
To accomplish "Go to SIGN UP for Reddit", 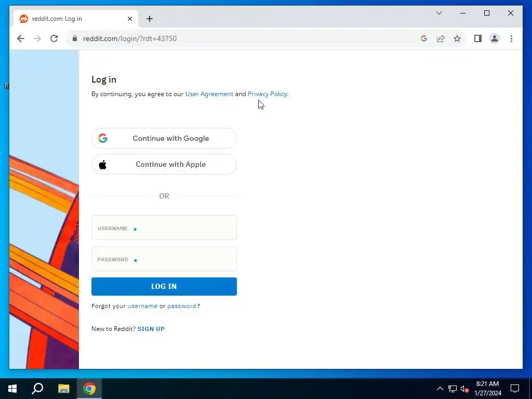I will click(x=151, y=329).
